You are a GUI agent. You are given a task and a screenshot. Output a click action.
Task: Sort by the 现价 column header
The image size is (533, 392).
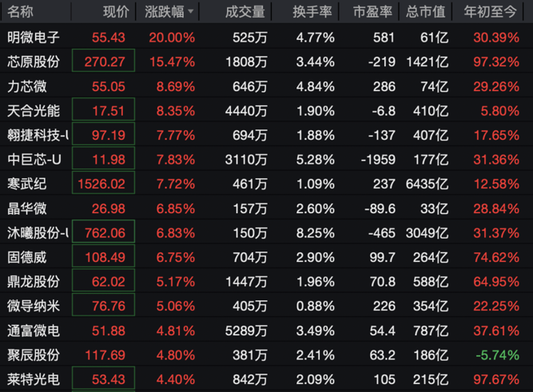tap(116, 12)
